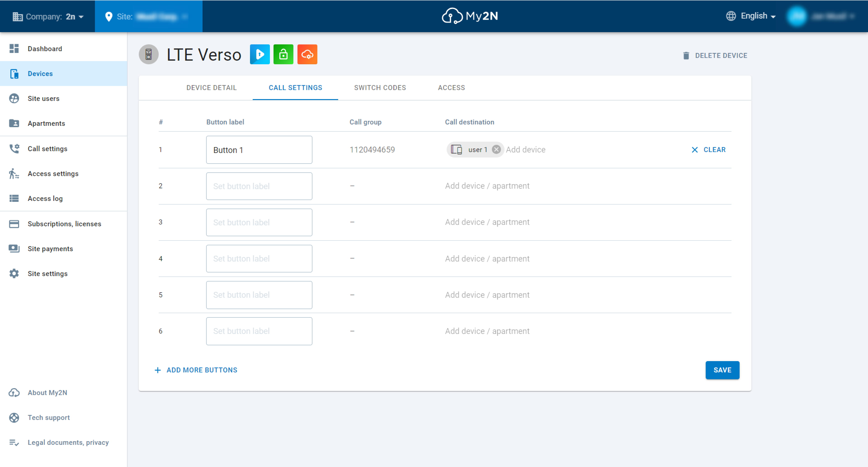Open Tech support link
Viewport: 868px width, 467px height.
49,418
